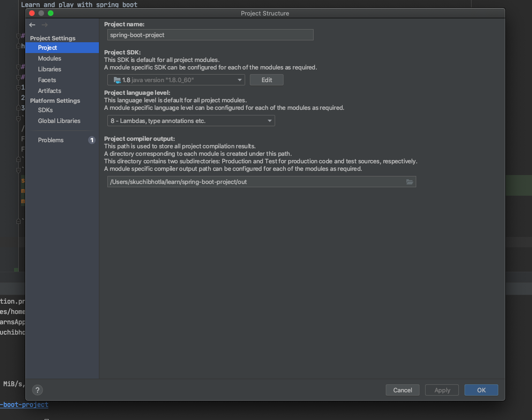Open the spring-boot-project terminal link
532x420 pixels.
click(x=24, y=405)
